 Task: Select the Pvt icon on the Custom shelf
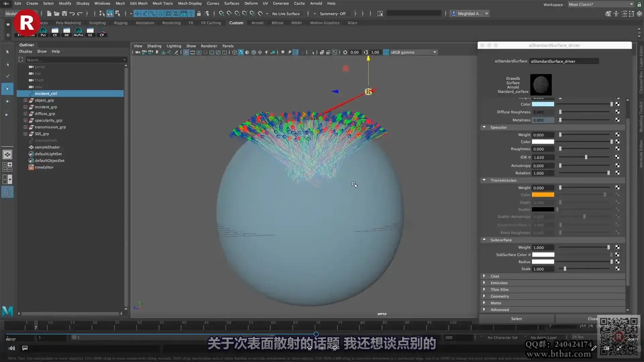point(43,32)
